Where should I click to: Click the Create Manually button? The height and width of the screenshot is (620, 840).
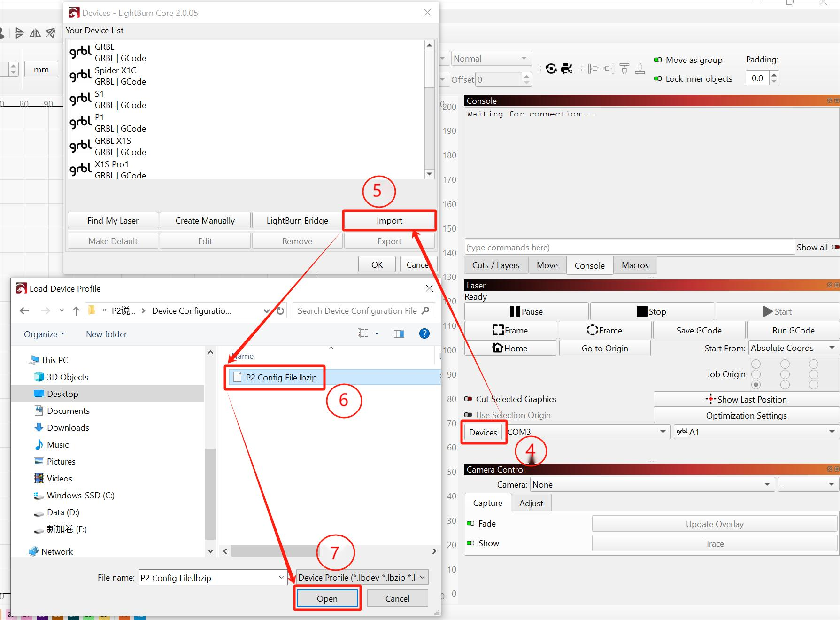(205, 220)
